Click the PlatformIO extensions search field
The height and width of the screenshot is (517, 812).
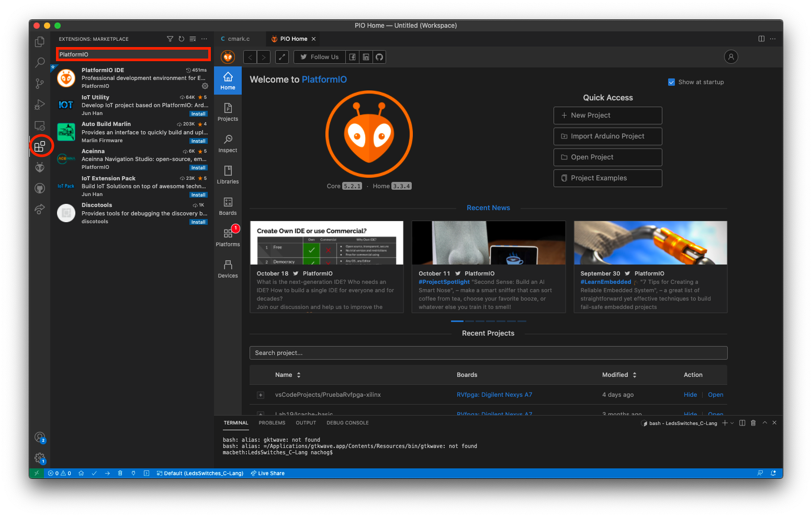pos(133,54)
